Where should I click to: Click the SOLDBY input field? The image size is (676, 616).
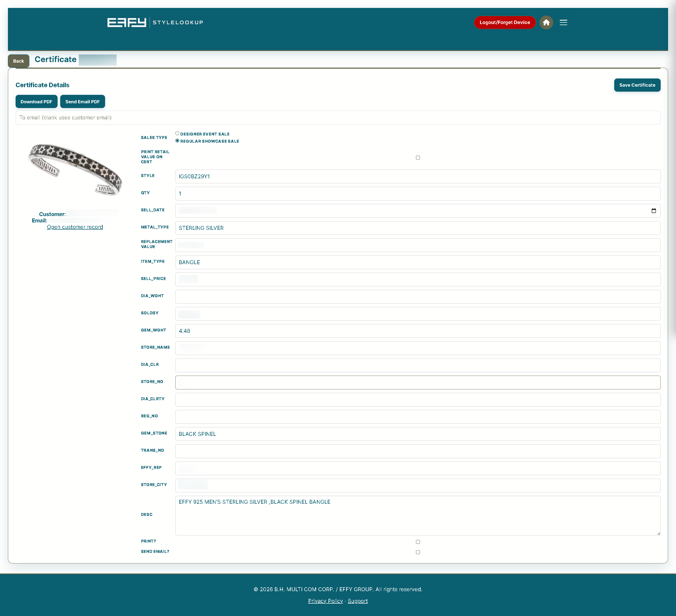coord(418,314)
